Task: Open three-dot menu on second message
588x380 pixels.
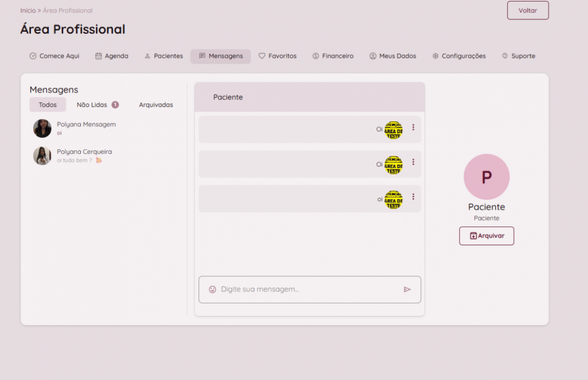Action: click(x=413, y=162)
